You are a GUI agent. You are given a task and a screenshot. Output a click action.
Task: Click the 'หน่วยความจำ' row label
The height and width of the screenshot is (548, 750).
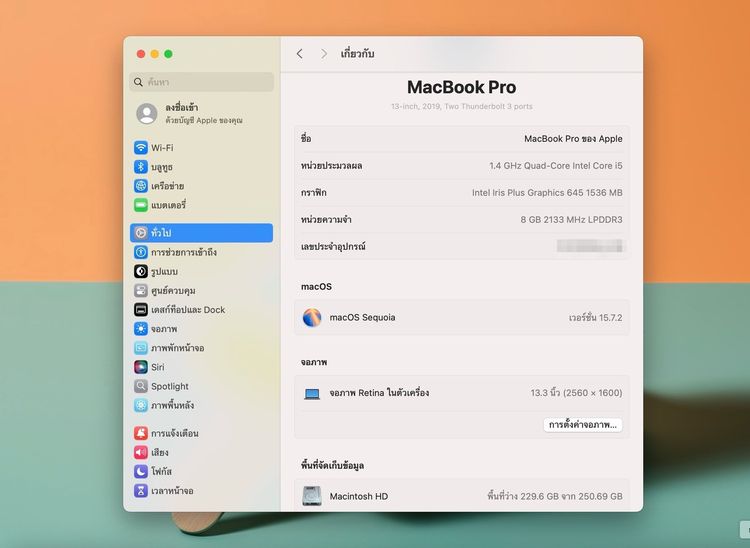click(326, 219)
